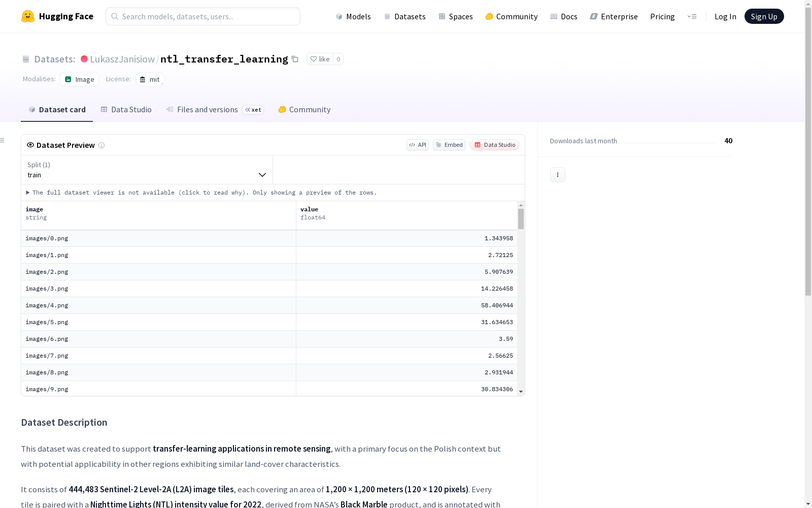Open the Datasets breadcrumb link
Image resolution: width=812 pixels, height=508 pixels.
click(54, 59)
